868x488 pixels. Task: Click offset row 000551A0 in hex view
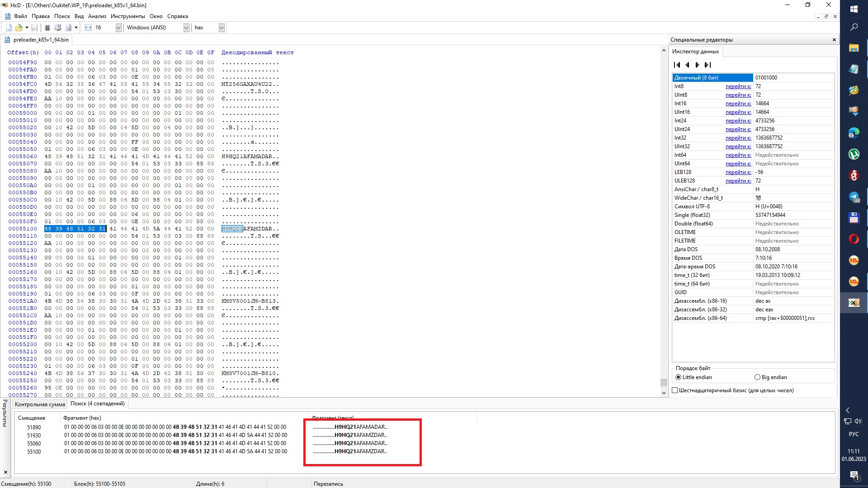pos(23,301)
